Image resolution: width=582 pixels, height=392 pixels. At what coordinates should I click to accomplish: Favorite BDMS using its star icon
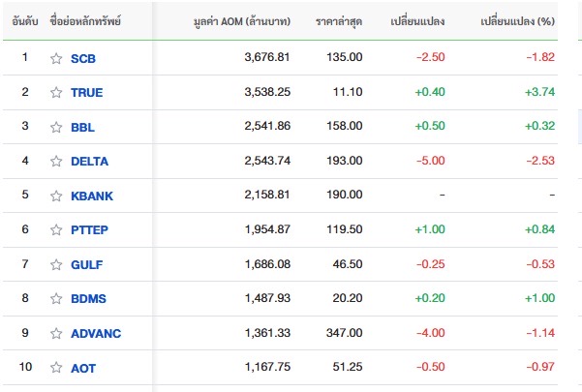click(56, 298)
